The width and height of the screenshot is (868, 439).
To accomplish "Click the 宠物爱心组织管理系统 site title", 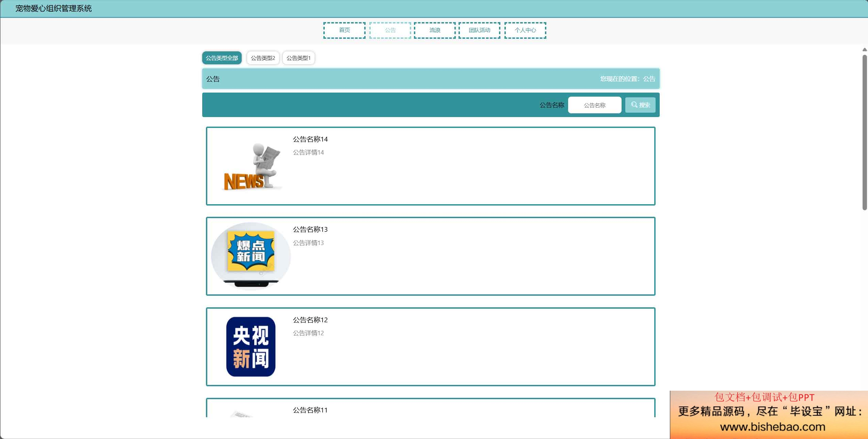I will tap(53, 9).
